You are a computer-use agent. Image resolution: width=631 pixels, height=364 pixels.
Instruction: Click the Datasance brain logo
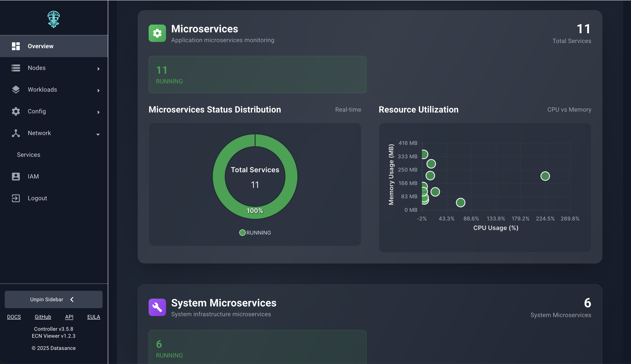53,19
